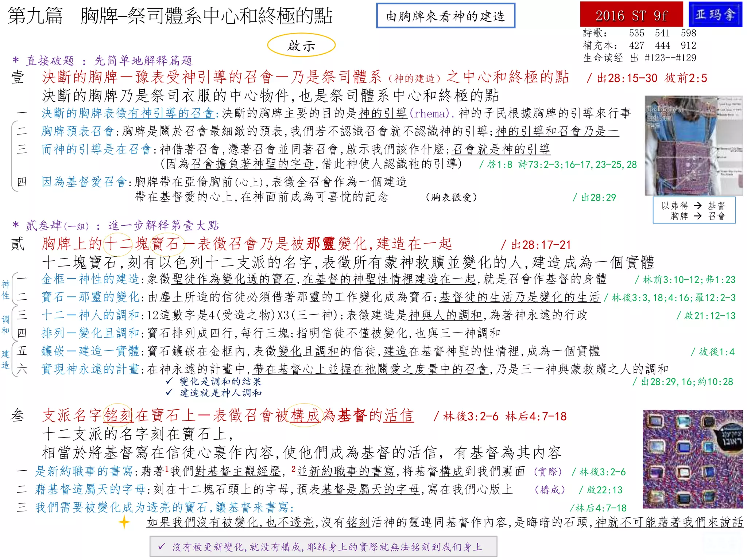
Task: Select the 由胸牌來看神的建造 title box
Action: pyautogui.click(x=445, y=16)
